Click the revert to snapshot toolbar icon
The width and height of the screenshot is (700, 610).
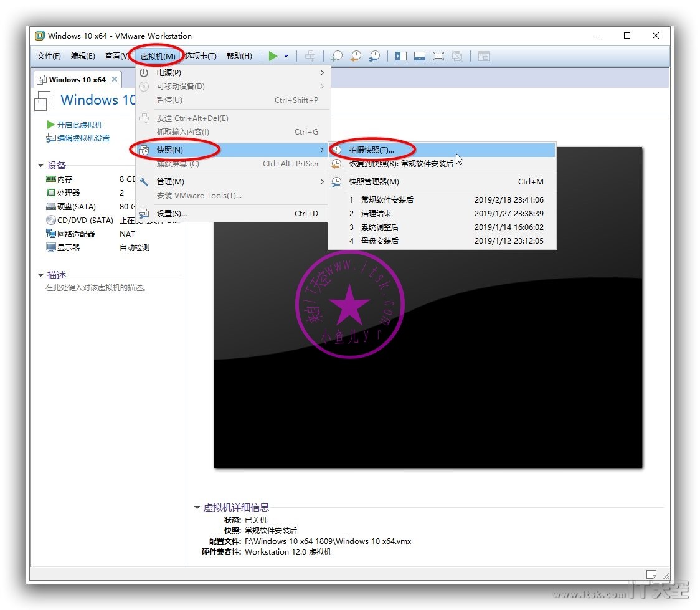[356, 56]
